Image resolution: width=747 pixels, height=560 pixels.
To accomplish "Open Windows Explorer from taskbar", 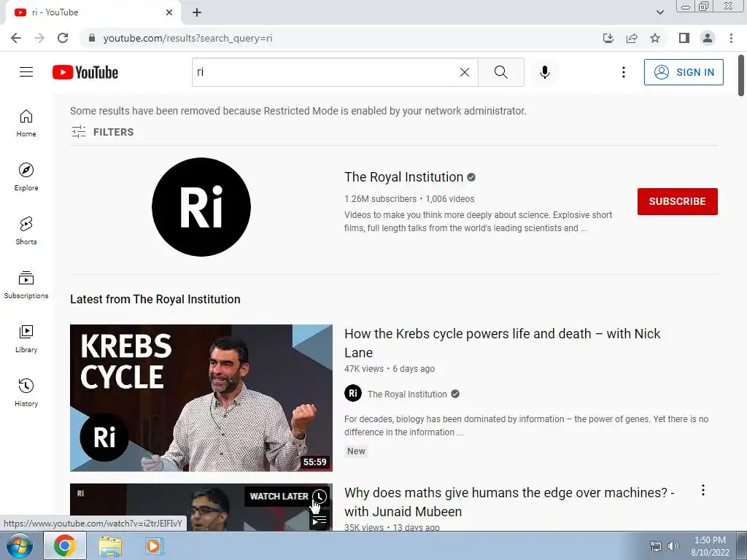I will click(x=110, y=546).
